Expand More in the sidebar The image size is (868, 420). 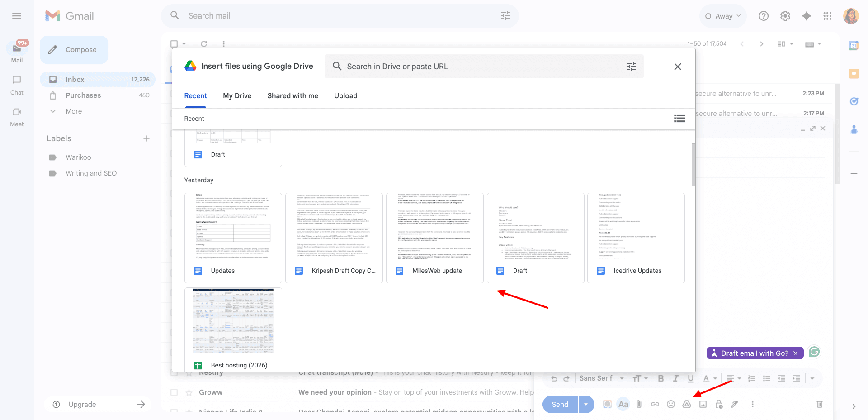(74, 111)
